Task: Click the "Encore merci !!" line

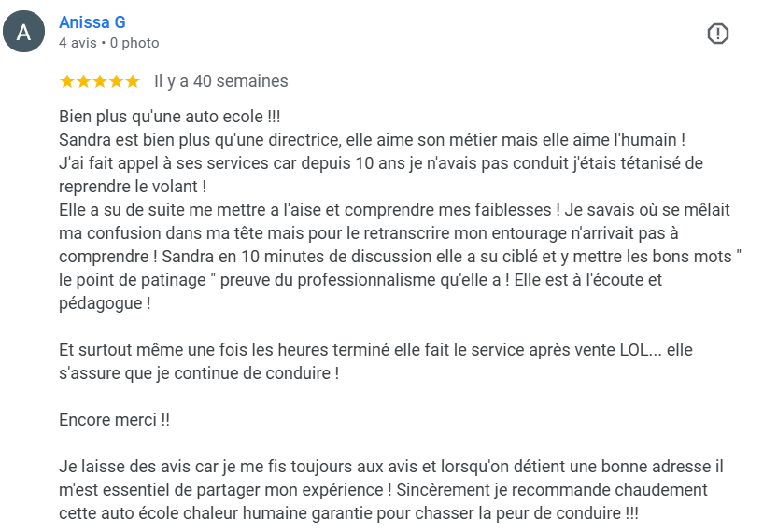Action: tap(114, 420)
